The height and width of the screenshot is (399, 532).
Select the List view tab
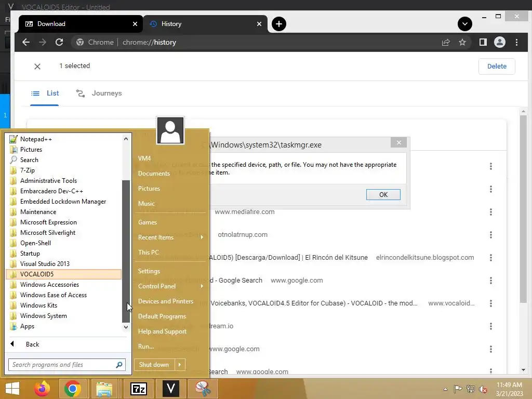(45, 94)
